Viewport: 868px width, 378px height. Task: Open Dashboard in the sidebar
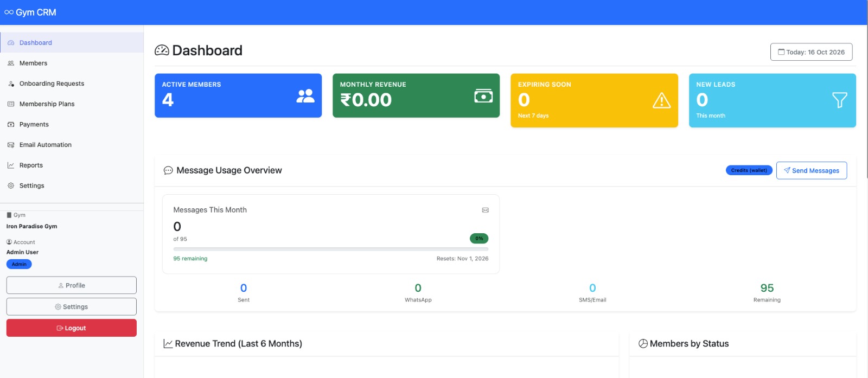pyautogui.click(x=72, y=43)
